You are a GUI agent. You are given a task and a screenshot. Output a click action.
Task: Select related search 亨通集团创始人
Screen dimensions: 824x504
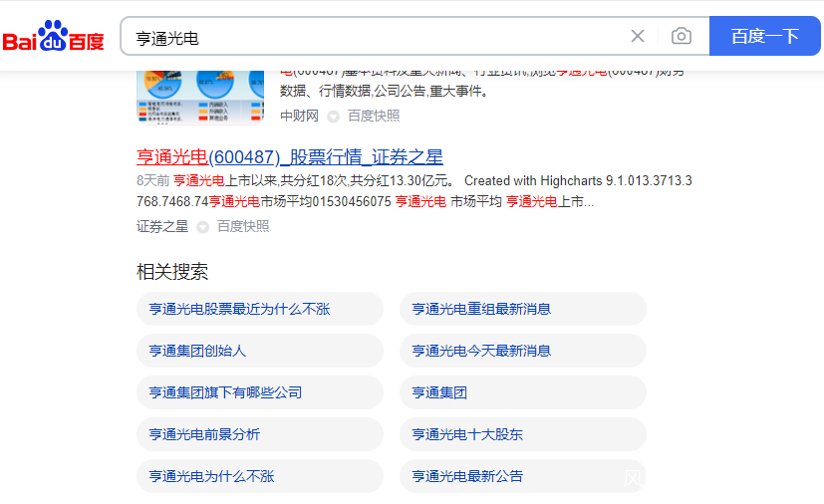pos(260,351)
